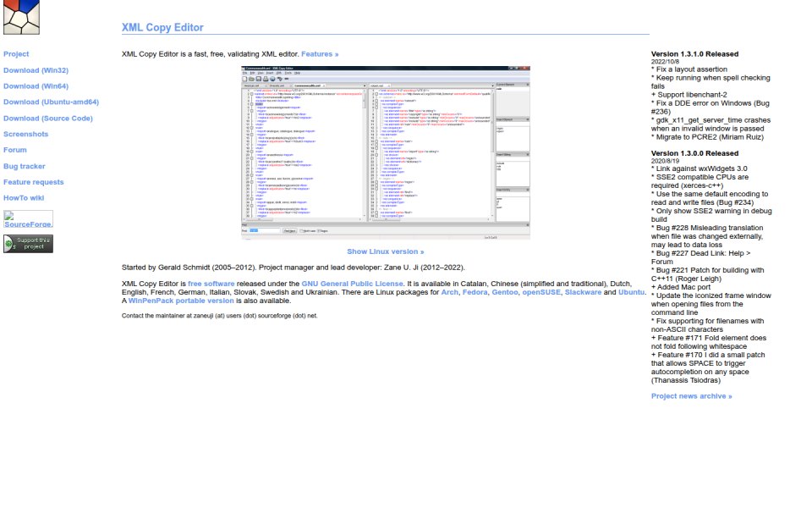Image resolution: width=812 pixels, height=508 pixels.
Task: Click the application screenshot thumbnail
Action: pyautogui.click(x=386, y=152)
